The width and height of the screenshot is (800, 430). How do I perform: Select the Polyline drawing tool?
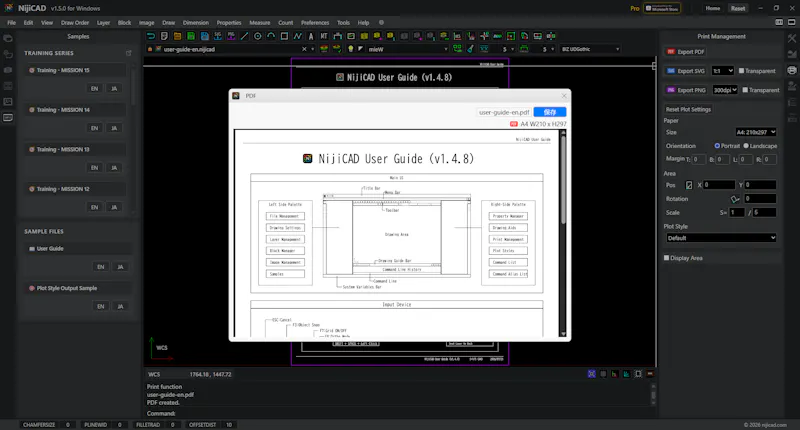tap(297, 36)
